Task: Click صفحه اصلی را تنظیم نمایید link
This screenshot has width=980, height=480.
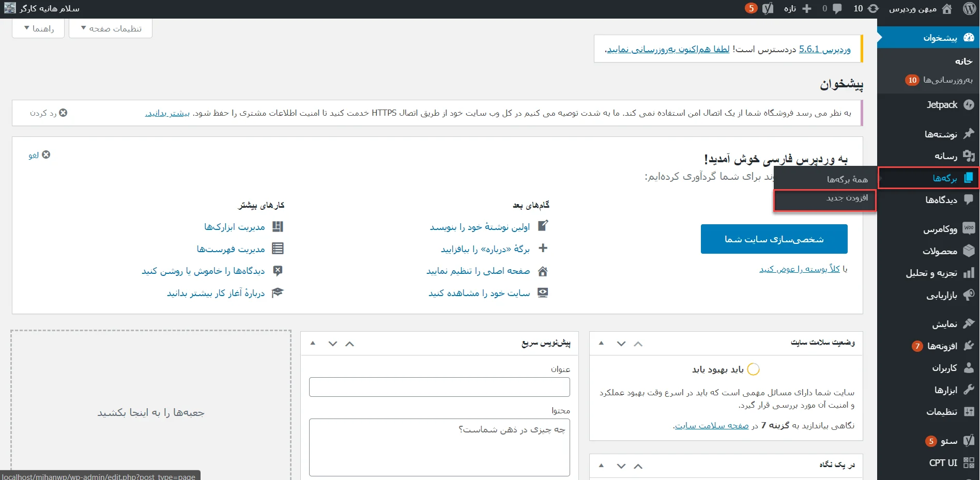Action: (x=478, y=271)
